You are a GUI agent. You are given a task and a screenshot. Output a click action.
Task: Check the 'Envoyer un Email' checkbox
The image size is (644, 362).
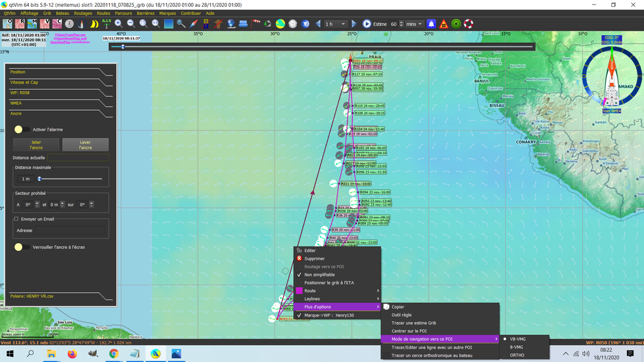click(x=16, y=219)
